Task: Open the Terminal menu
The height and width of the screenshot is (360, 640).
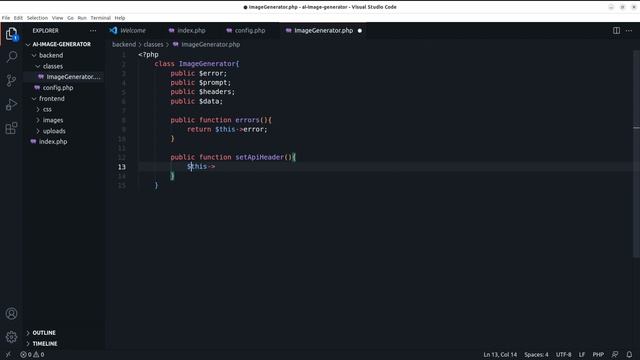Action: click(x=100, y=18)
